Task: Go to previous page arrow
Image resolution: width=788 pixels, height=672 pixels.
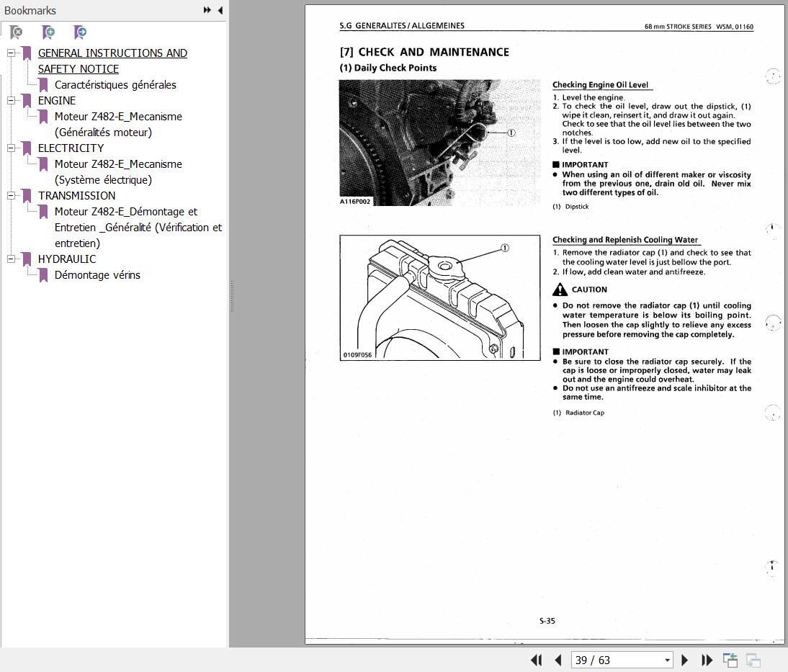Action: (x=558, y=660)
